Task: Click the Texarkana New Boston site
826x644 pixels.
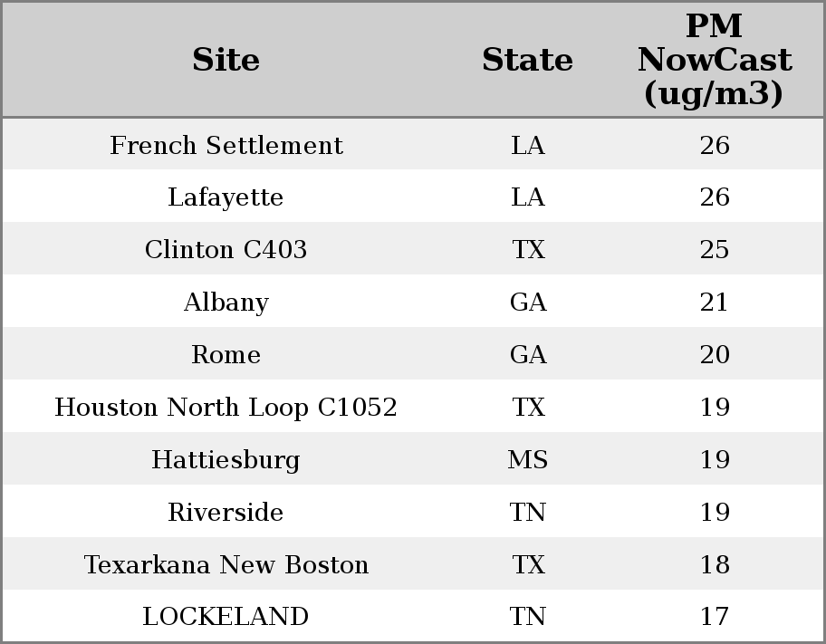Action: click(226, 565)
